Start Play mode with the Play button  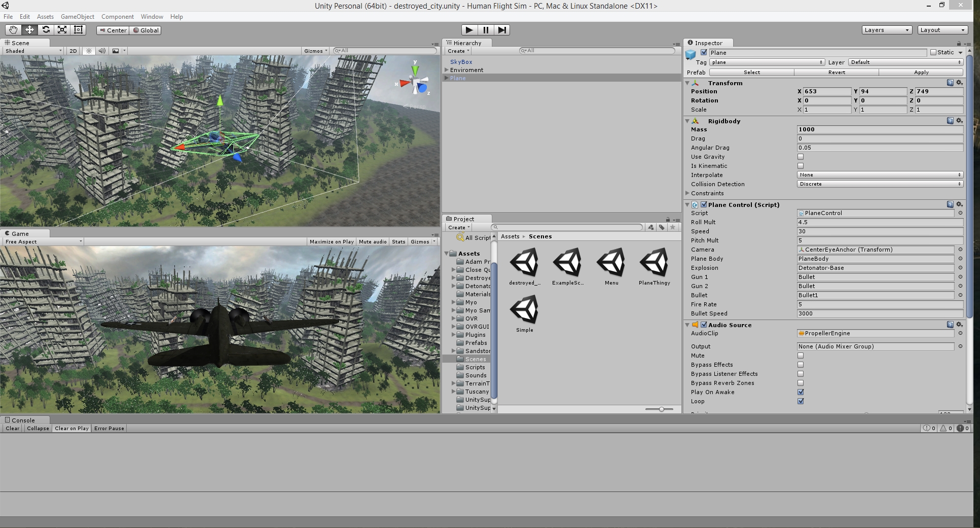(x=469, y=30)
